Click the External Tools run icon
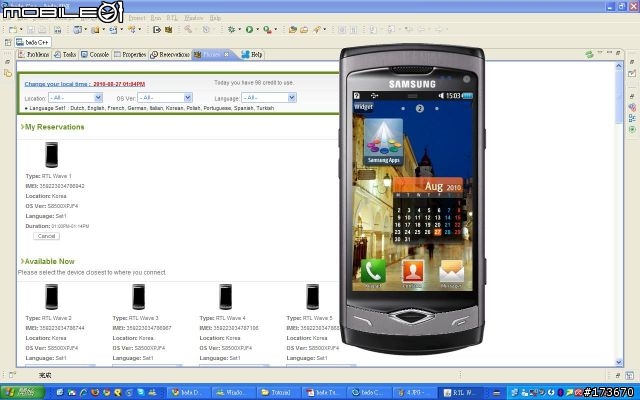This screenshot has height=400, width=640. tap(267, 29)
